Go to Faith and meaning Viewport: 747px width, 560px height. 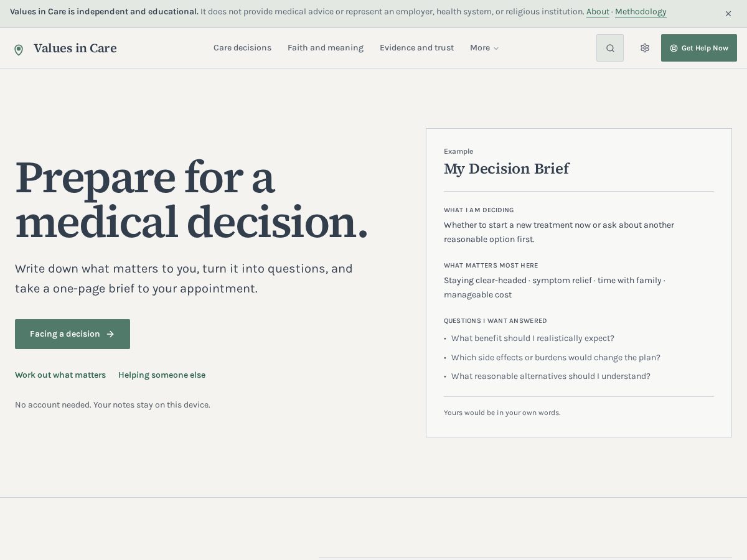point(326,48)
